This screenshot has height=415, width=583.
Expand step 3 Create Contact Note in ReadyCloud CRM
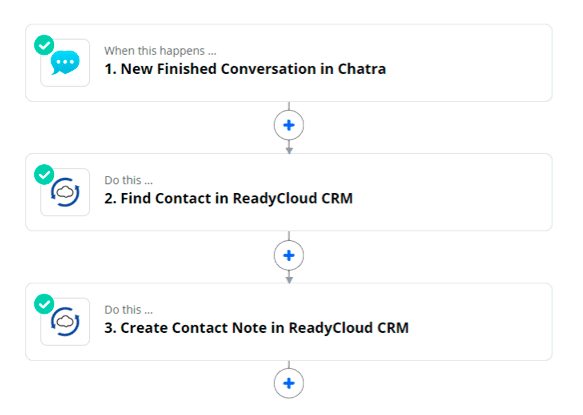[x=257, y=328]
